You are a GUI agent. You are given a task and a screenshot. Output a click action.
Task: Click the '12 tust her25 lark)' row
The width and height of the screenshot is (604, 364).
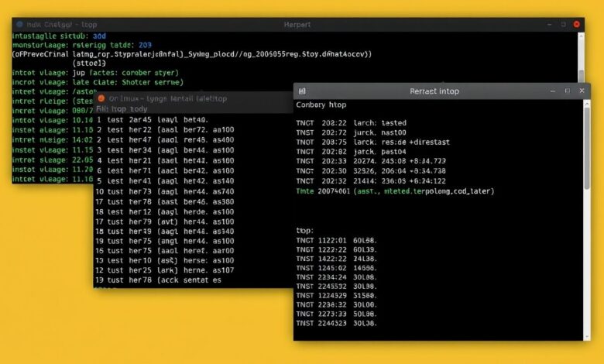(x=165, y=270)
